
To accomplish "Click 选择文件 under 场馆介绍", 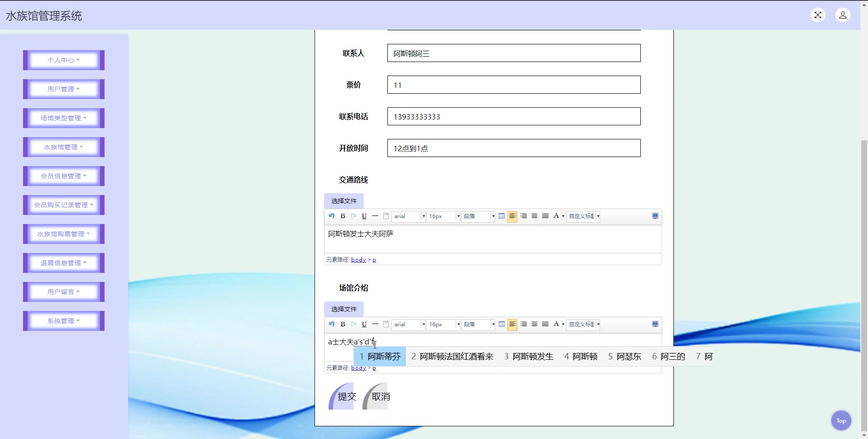I will (344, 309).
